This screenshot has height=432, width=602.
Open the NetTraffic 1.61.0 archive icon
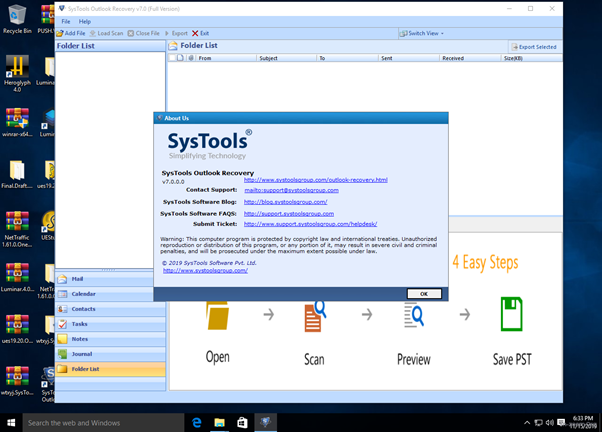pos(17,229)
